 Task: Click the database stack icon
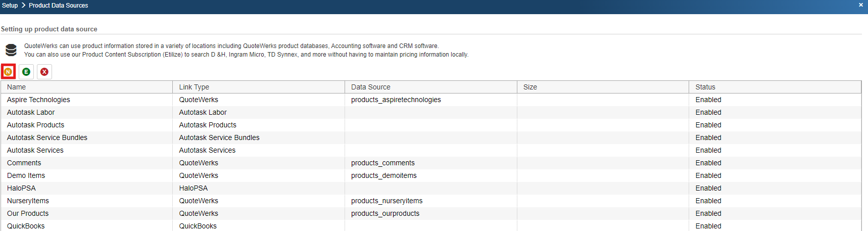(11, 50)
